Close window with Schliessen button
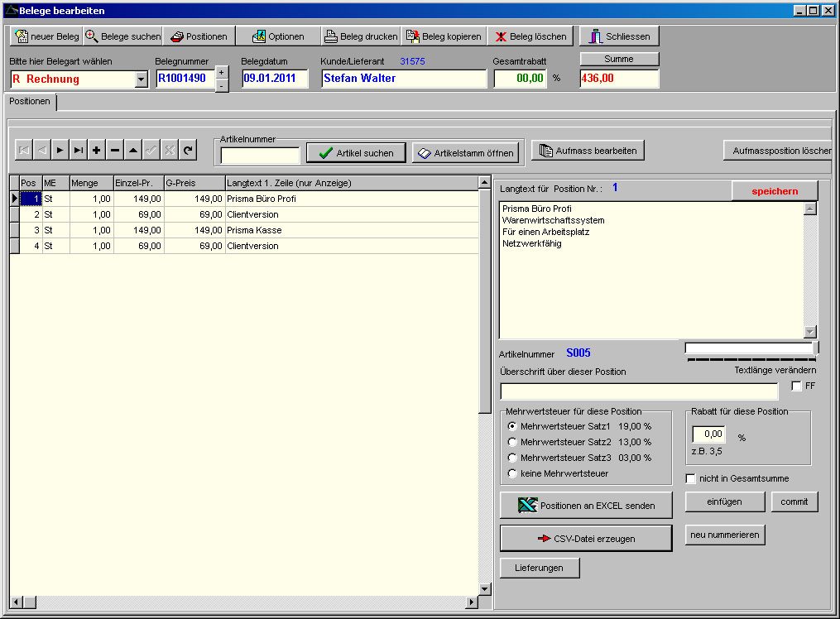The width and height of the screenshot is (840, 619). [619, 36]
